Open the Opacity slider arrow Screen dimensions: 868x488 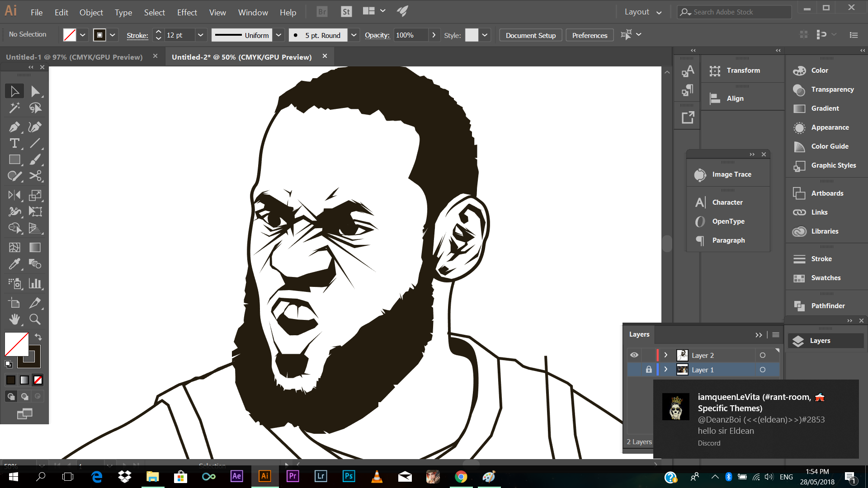coord(434,35)
